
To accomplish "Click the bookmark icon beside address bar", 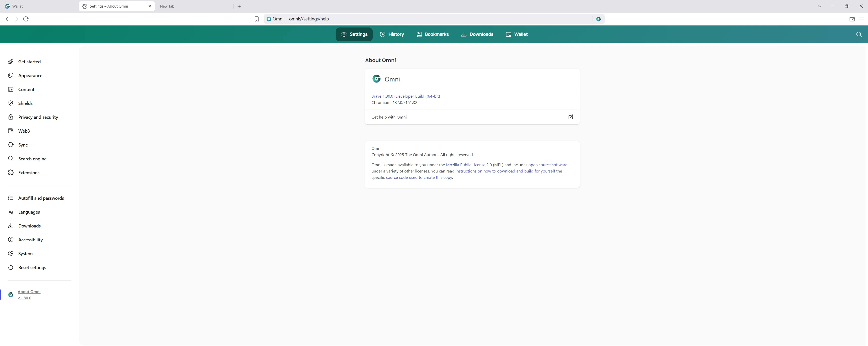I will click(257, 19).
